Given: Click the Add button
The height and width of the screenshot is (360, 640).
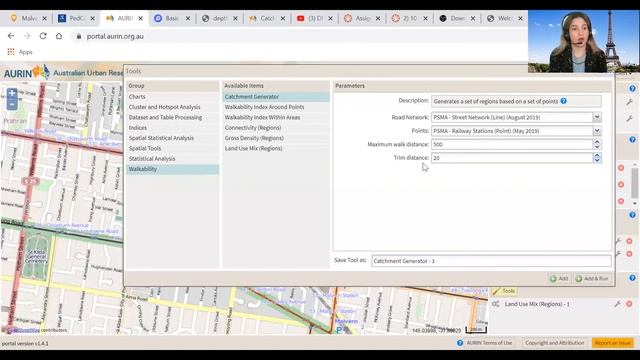Looking at the screenshot, I should [559, 278].
